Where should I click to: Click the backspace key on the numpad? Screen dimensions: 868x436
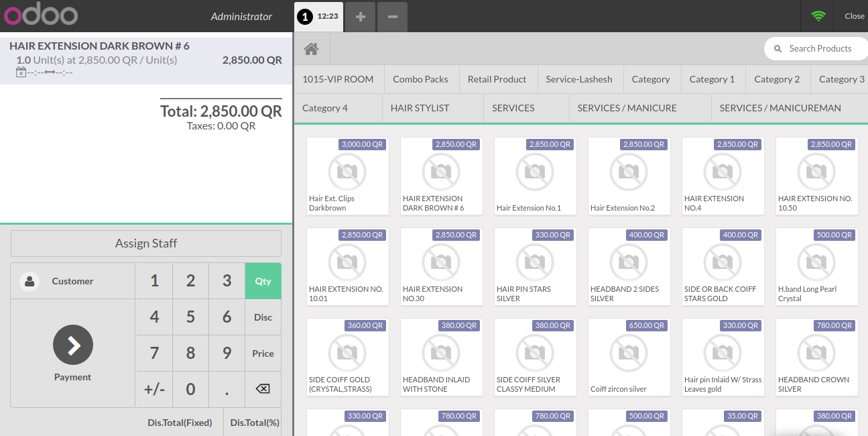263,390
